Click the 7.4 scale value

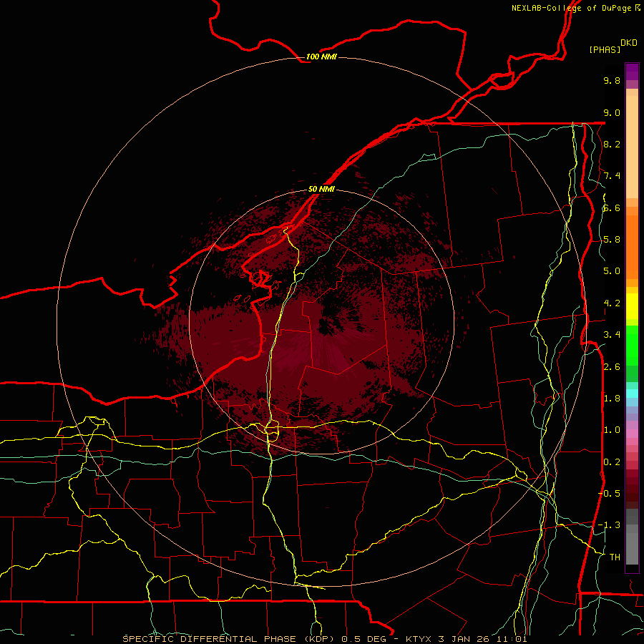pyautogui.click(x=612, y=176)
